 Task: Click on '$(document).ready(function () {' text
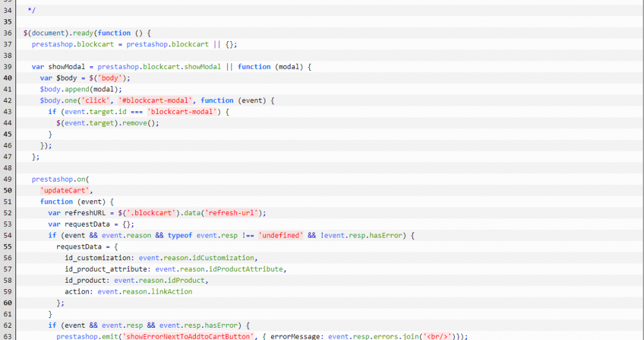click(88, 33)
